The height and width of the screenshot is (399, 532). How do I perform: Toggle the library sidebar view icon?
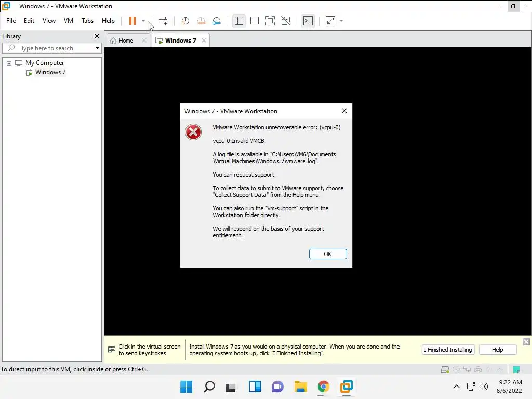239,21
